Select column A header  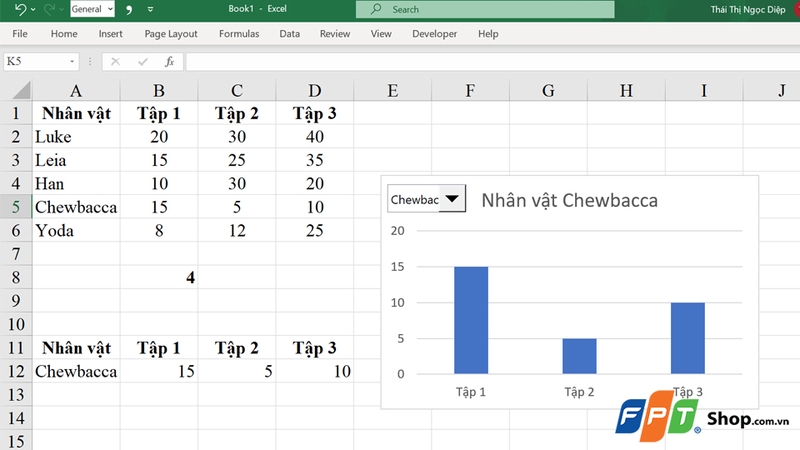(x=76, y=91)
